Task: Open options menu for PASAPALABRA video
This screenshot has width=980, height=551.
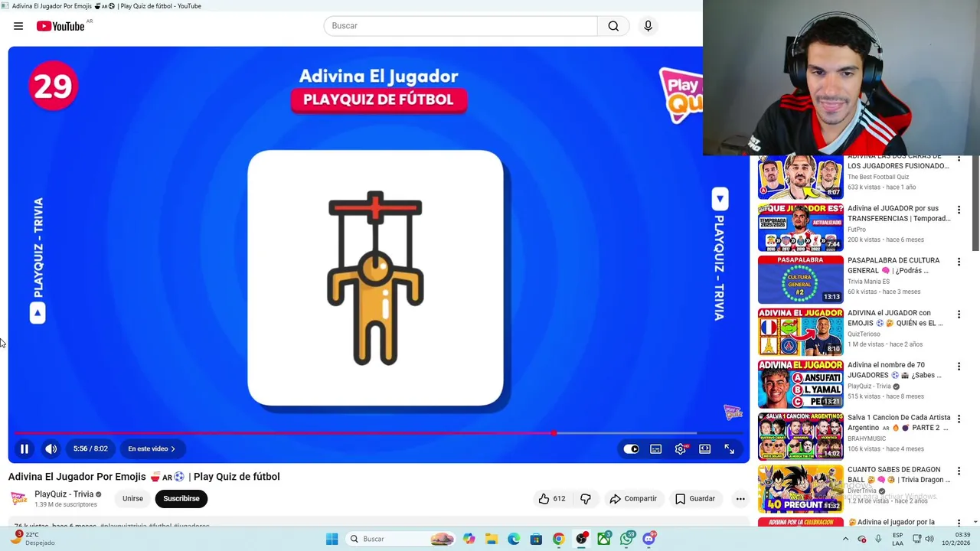Action: point(959,262)
